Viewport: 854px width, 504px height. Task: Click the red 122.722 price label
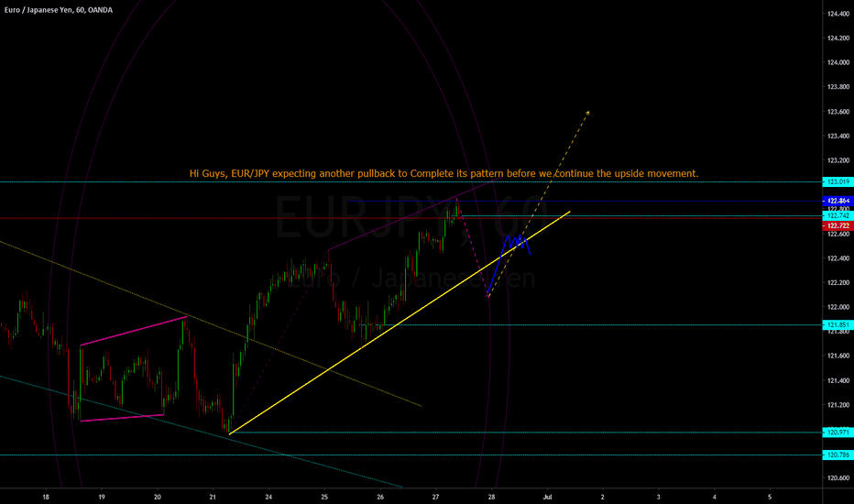[838, 225]
